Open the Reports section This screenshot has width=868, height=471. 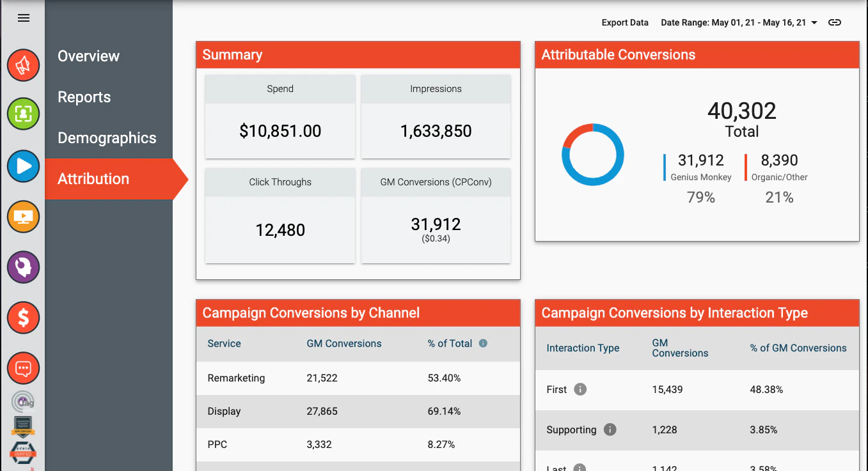click(x=84, y=97)
